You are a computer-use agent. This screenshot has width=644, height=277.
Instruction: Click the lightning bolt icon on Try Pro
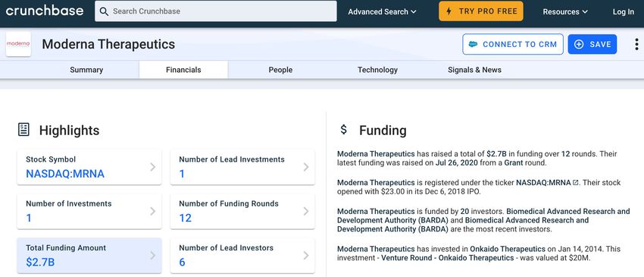pos(449,11)
